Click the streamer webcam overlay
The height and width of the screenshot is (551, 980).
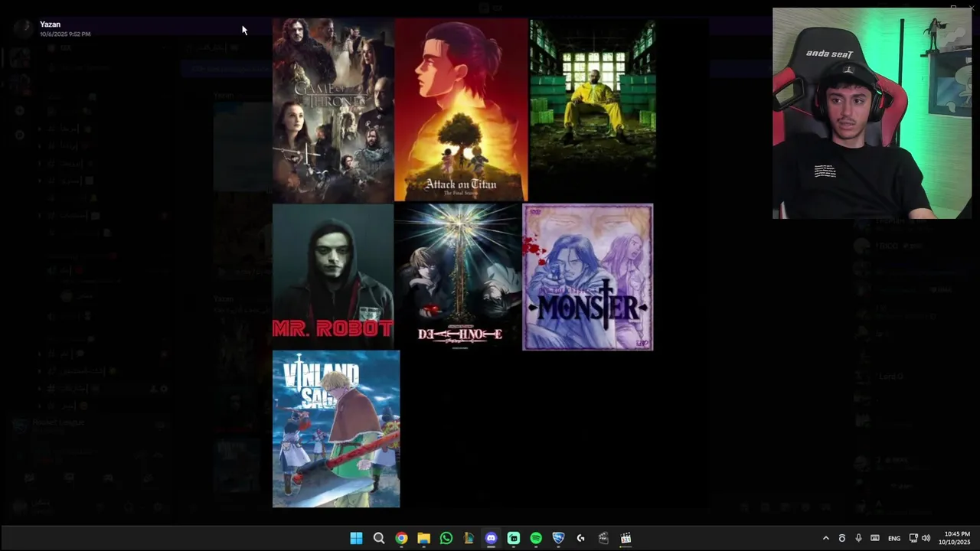[x=871, y=113]
